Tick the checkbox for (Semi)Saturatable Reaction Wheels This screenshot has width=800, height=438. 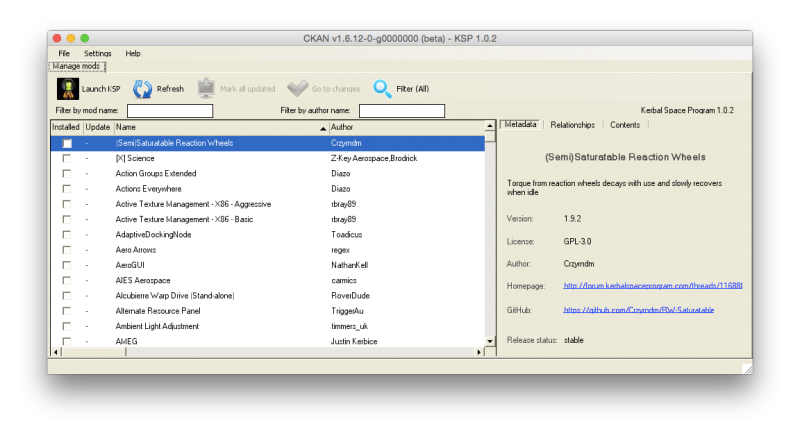[x=67, y=144]
